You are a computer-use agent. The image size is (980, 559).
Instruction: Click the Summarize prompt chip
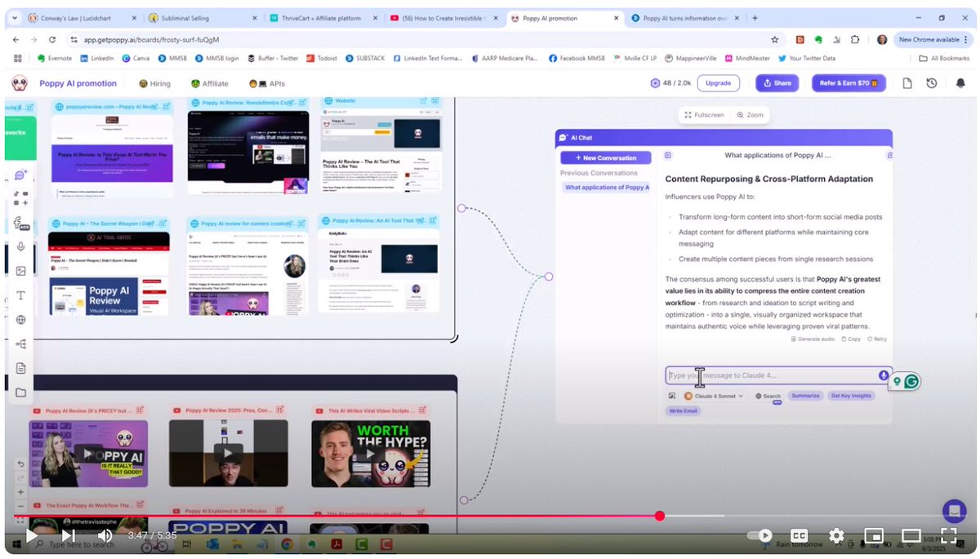[805, 396]
